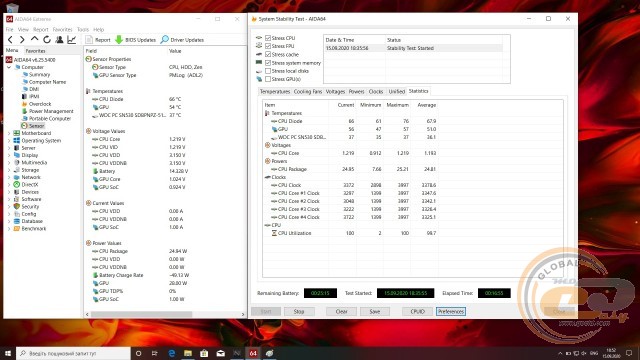
Task: Open the Report menu in AIDA64
Action: (41, 29)
